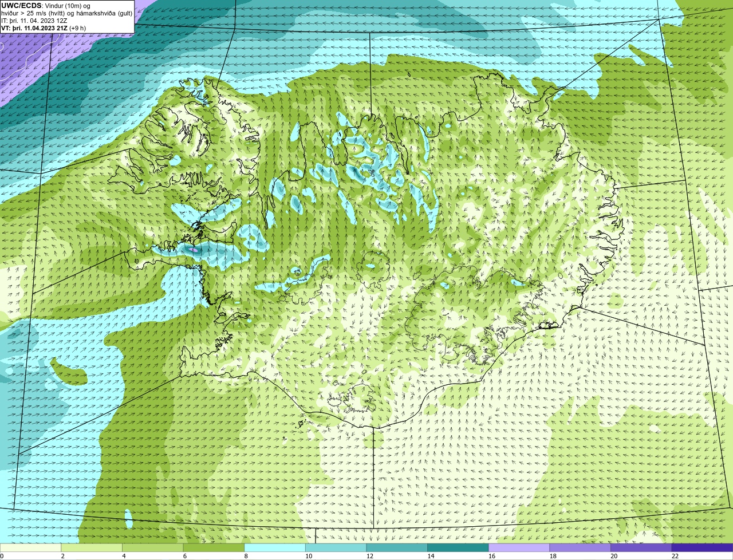This screenshot has width=733, height=560.
Task: Click the 16–18 m/s lavender legend swatch
Action: [519, 547]
